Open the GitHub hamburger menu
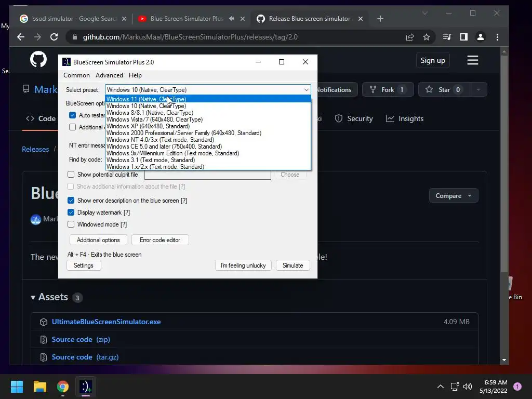 point(473,60)
